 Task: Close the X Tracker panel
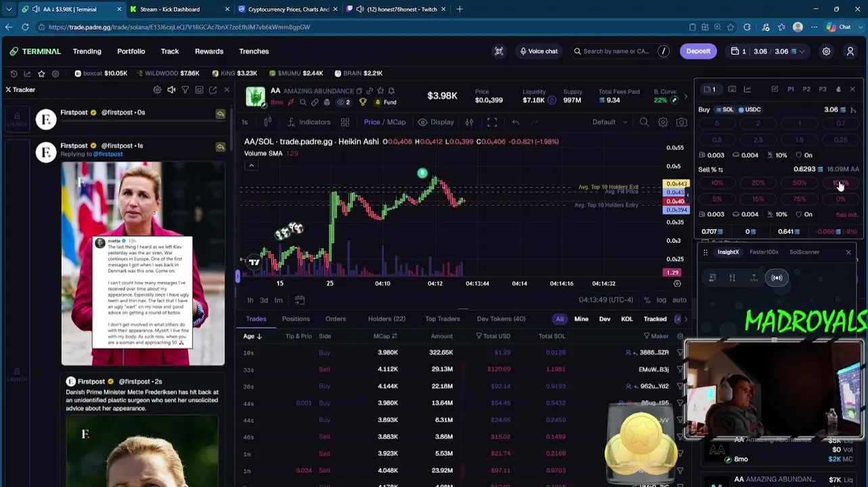(x=227, y=90)
